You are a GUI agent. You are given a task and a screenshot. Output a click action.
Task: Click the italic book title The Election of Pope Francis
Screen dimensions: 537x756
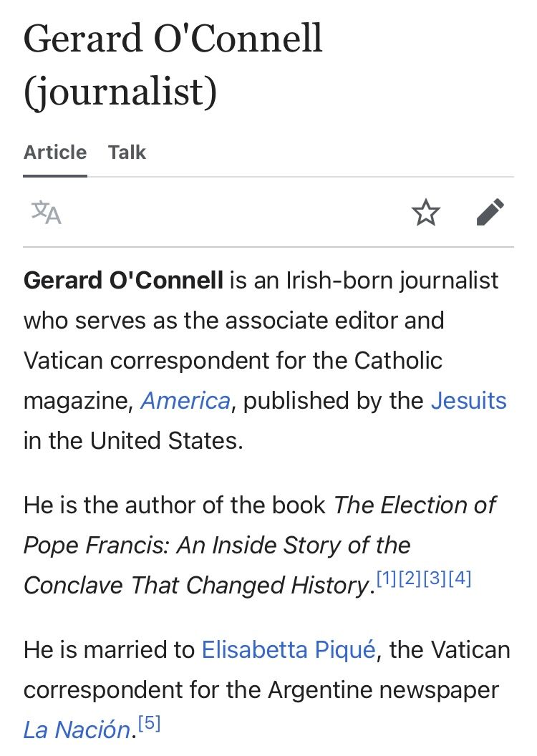[260, 545]
